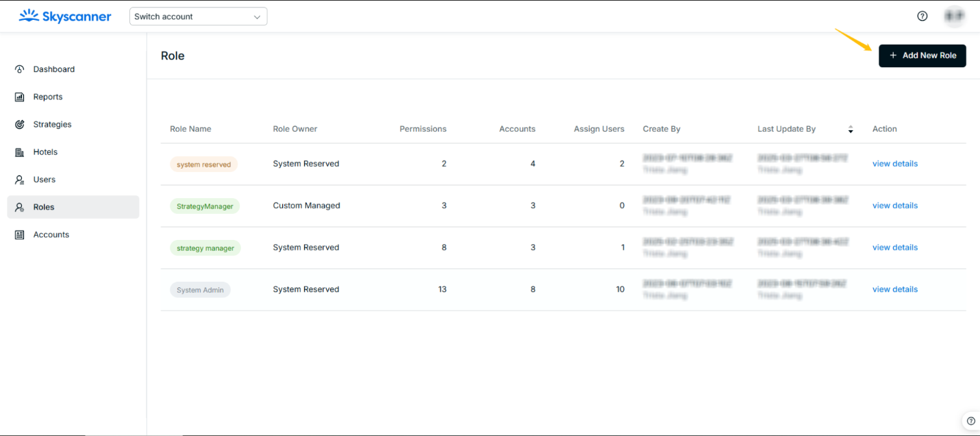Viewport: 980px width, 436px height.
Task: Click the System Admin role tag
Action: [200, 290]
